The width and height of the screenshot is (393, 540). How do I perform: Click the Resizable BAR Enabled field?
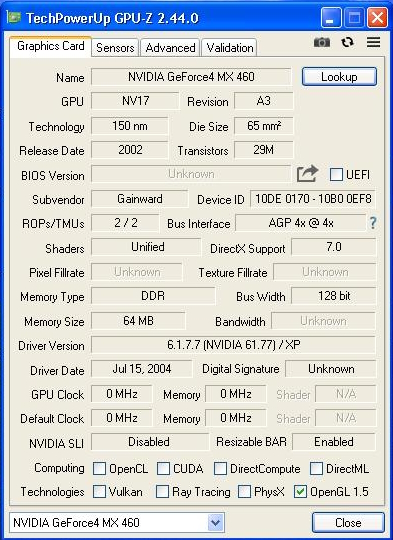334,442
